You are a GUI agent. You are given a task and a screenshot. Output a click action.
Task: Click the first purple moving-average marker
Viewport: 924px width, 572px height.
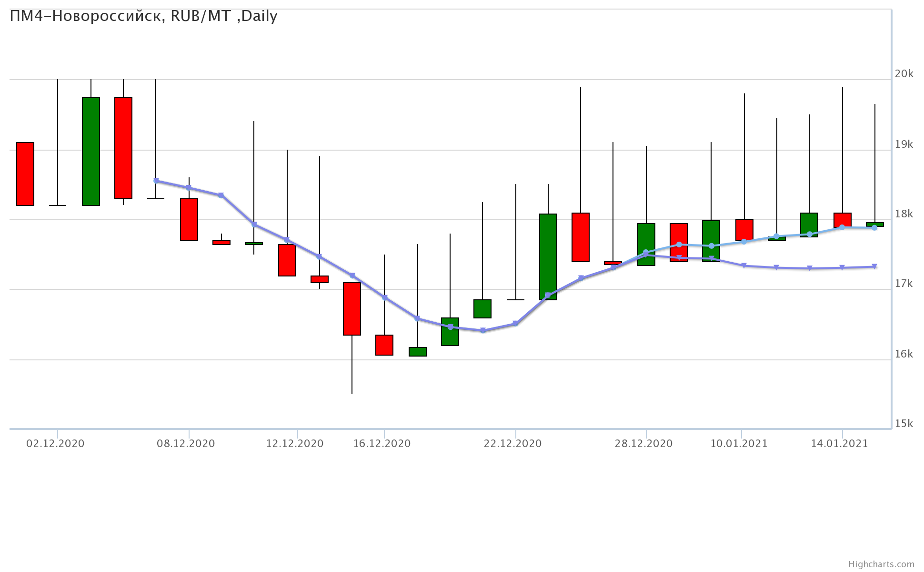[x=156, y=181]
